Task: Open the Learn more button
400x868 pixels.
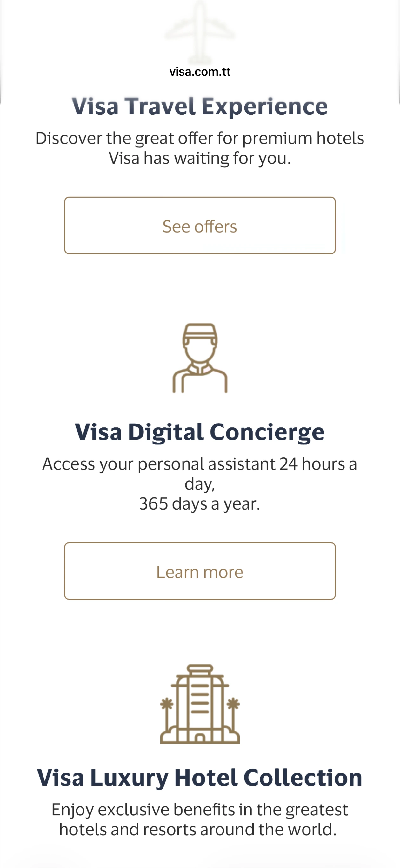Action: coord(200,571)
